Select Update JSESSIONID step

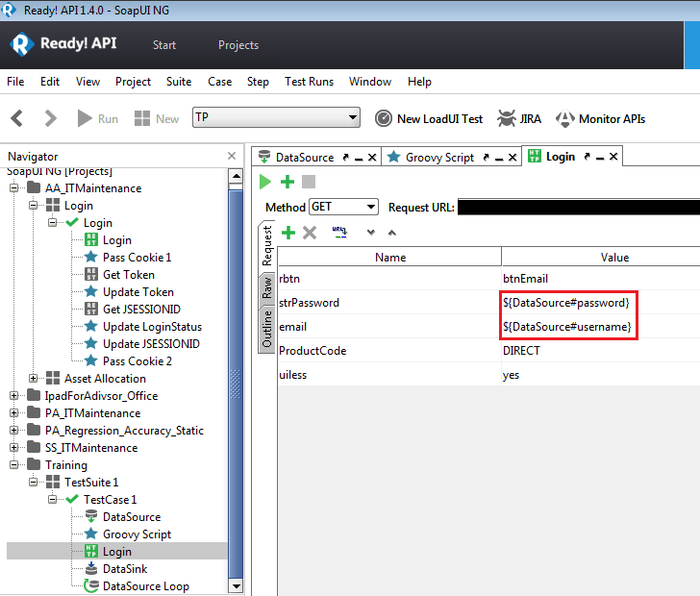(x=151, y=344)
